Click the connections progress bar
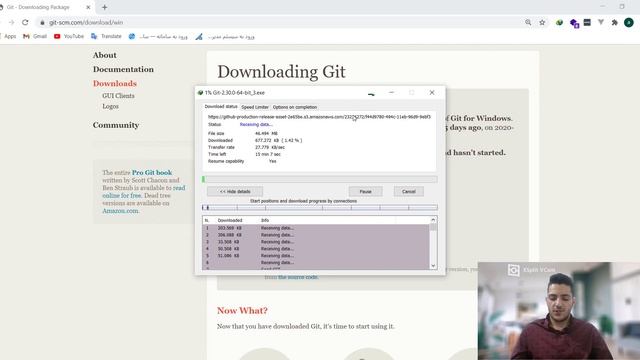 click(x=320, y=208)
